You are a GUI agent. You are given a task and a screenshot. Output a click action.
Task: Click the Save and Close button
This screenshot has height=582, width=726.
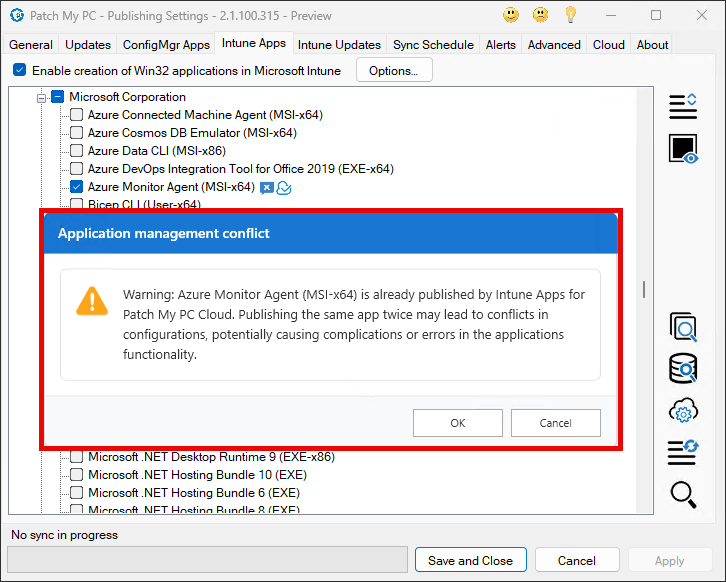470,560
